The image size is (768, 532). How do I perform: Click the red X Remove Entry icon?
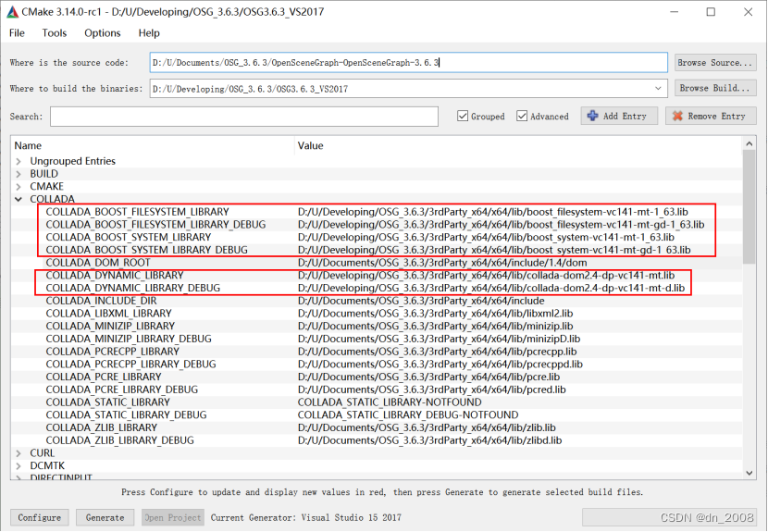(677, 116)
